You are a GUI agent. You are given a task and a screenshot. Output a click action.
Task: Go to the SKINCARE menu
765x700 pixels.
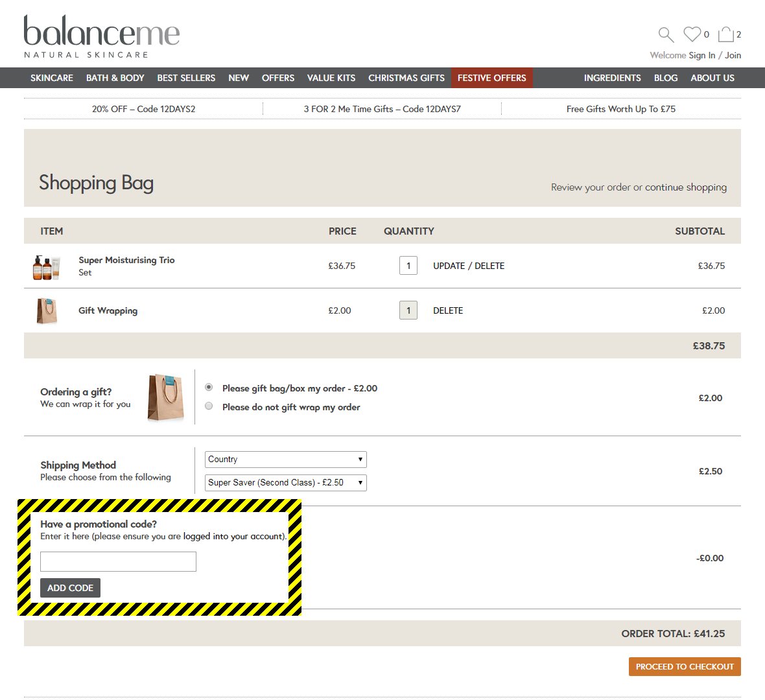pos(52,78)
